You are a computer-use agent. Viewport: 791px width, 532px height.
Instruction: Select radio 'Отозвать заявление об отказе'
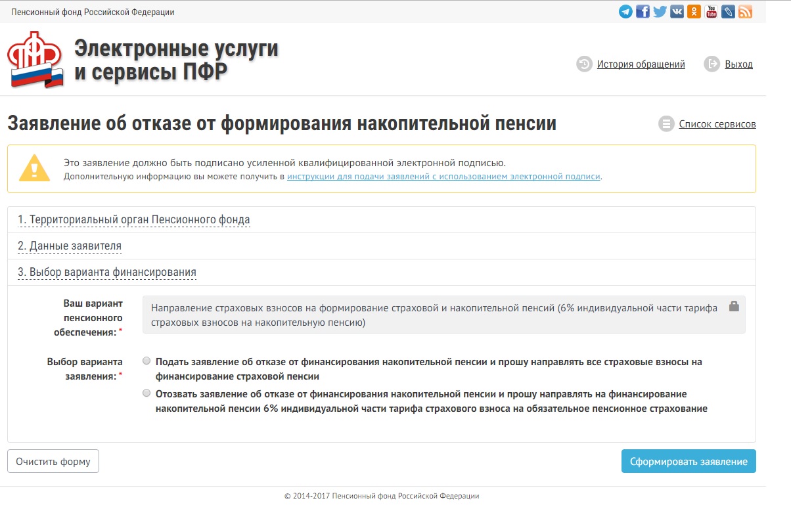click(147, 393)
